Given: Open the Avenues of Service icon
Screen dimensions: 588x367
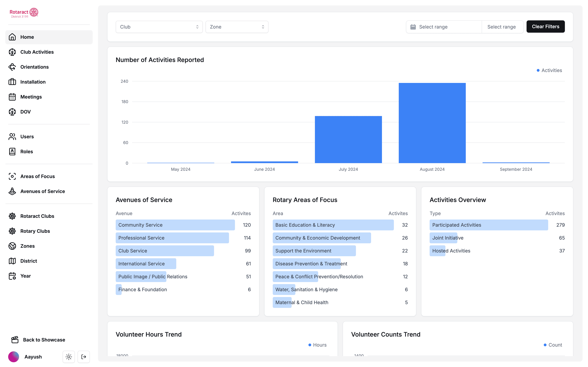Looking at the screenshot, I should 12,191.
